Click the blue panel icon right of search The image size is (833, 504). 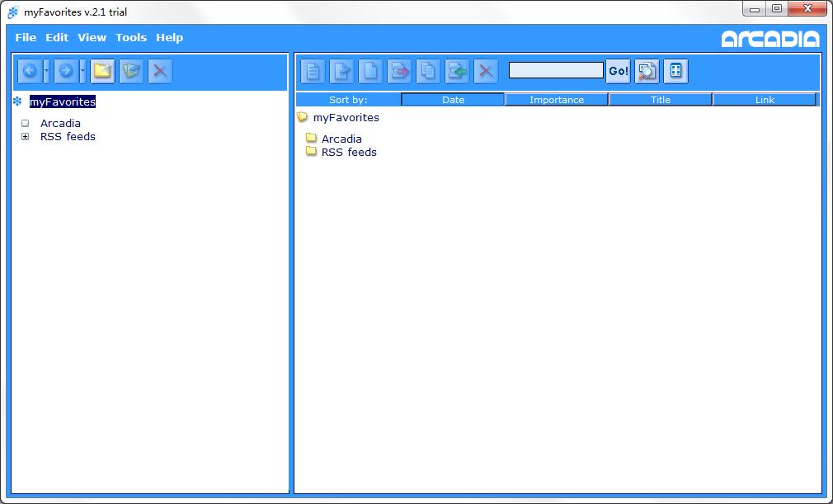click(675, 72)
